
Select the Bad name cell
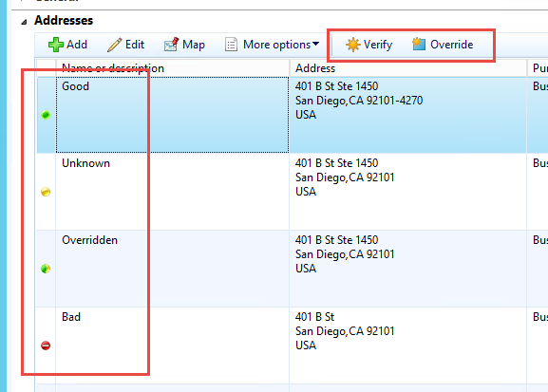pos(172,345)
